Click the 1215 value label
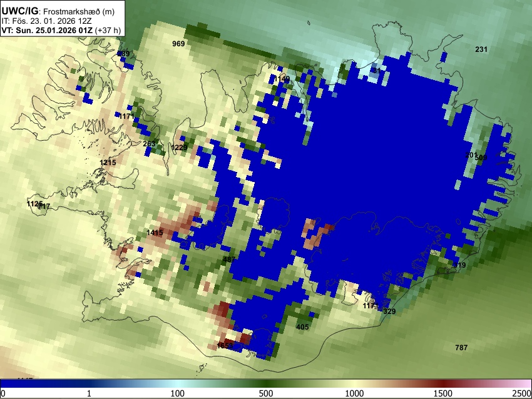The width and height of the screenshot is (532, 399). [x=108, y=163]
